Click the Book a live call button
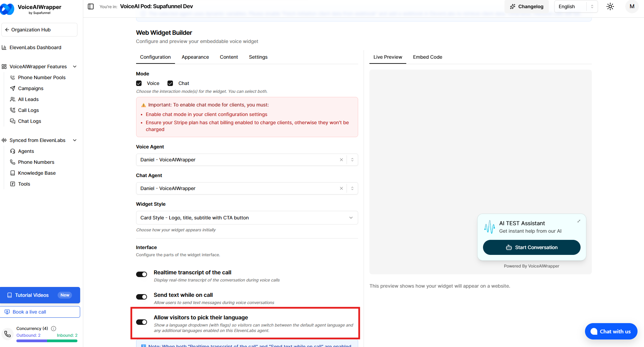Image resolution: width=644 pixels, height=347 pixels. (40, 312)
